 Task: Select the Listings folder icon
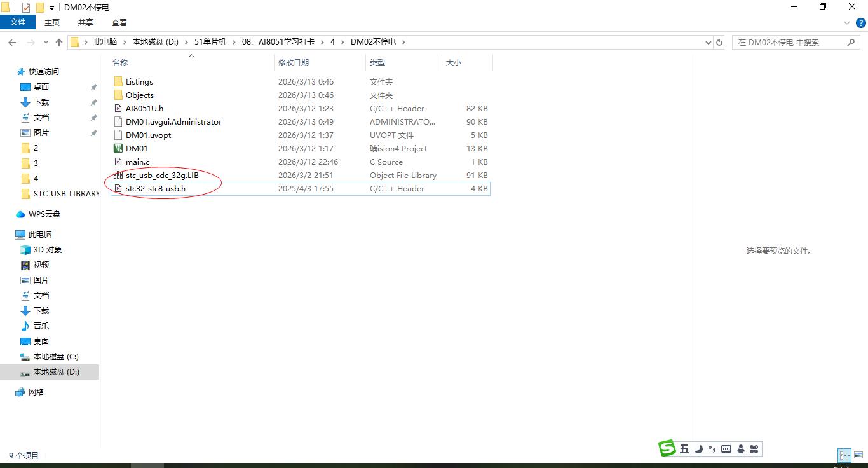pos(118,81)
